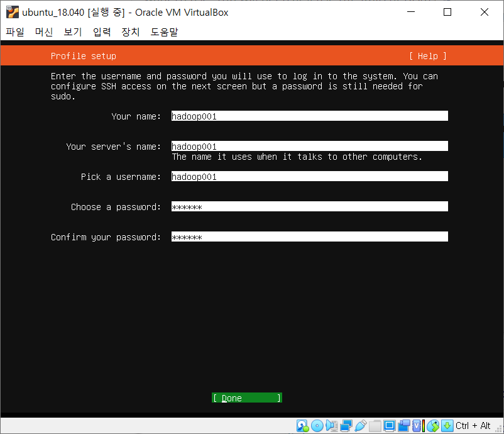Click the 'Pick a username:' label
Image resolution: width=504 pixels, height=434 pixels.
point(121,177)
